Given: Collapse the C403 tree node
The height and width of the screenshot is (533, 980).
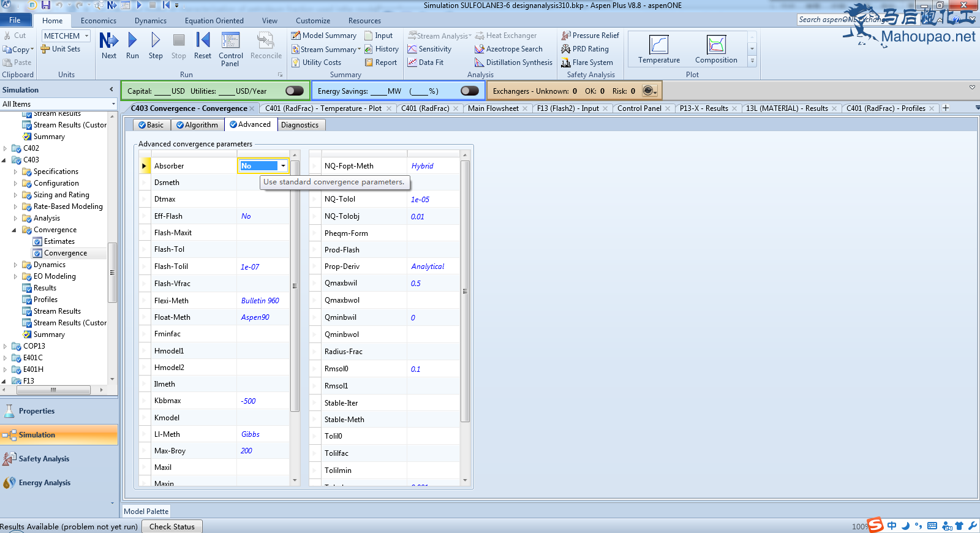Looking at the screenshot, I should pyautogui.click(x=4, y=160).
